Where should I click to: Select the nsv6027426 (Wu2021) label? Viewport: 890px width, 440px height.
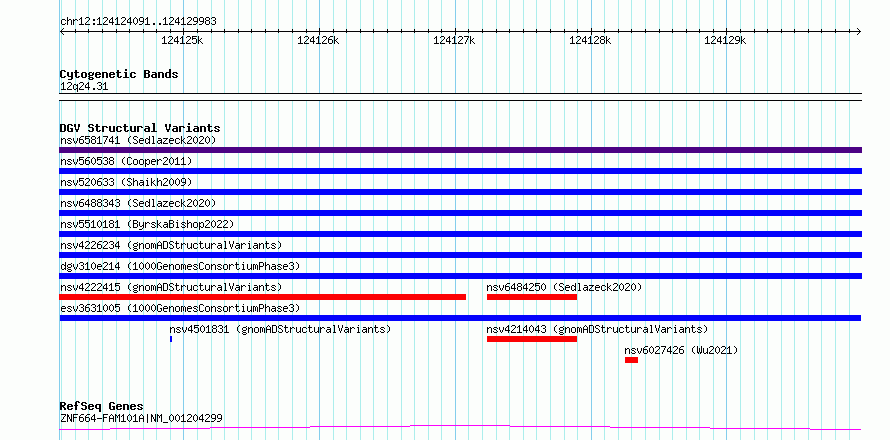pos(681,350)
